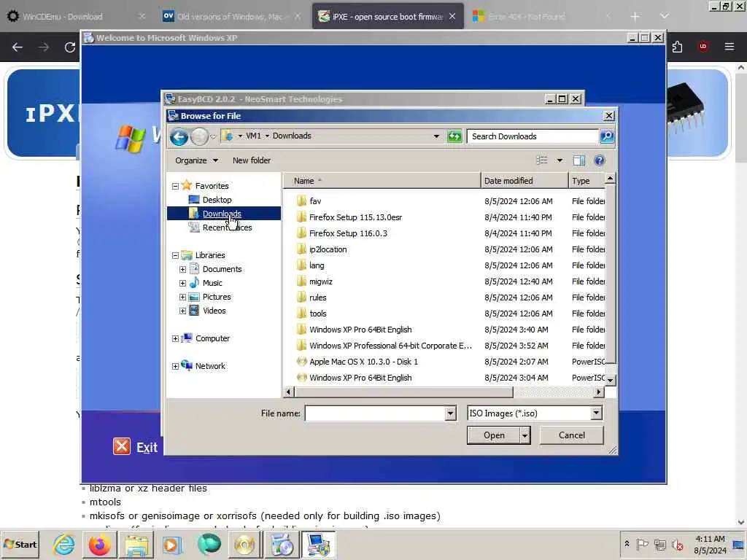This screenshot has height=560, width=747.
Task: Expand the Computer tree node
Action: (x=175, y=338)
